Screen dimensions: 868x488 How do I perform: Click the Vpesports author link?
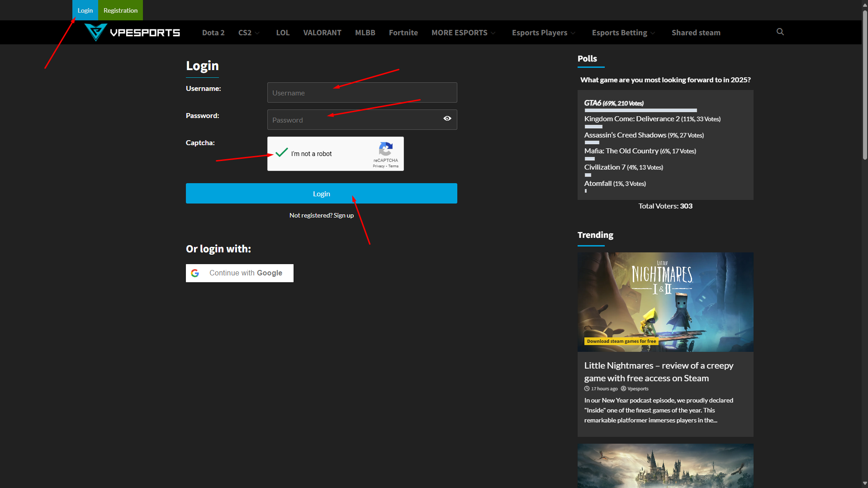[x=638, y=389]
